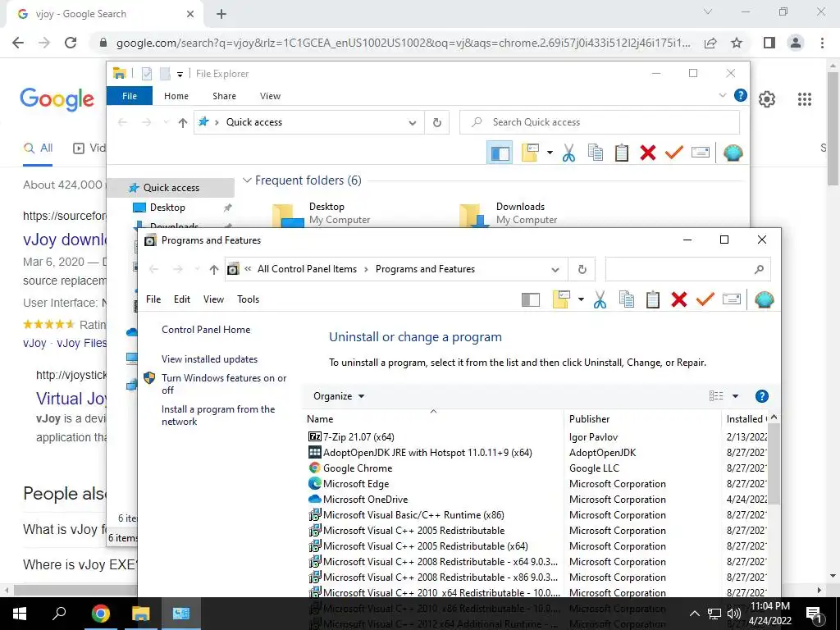Toggle pane layout icon in Programs and Features toolbar
The height and width of the screenshot is (630, 840).
[531, 299]
